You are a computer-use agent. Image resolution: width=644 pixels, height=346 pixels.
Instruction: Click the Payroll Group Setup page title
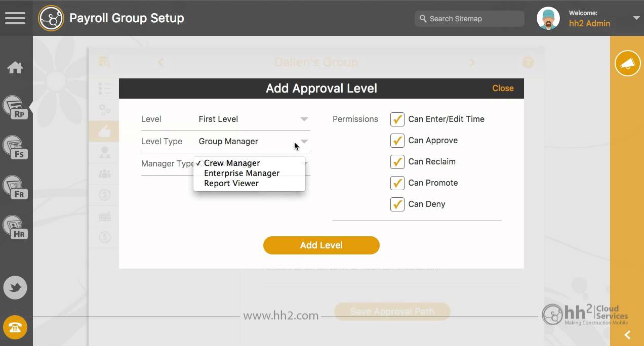coord(127,18)
